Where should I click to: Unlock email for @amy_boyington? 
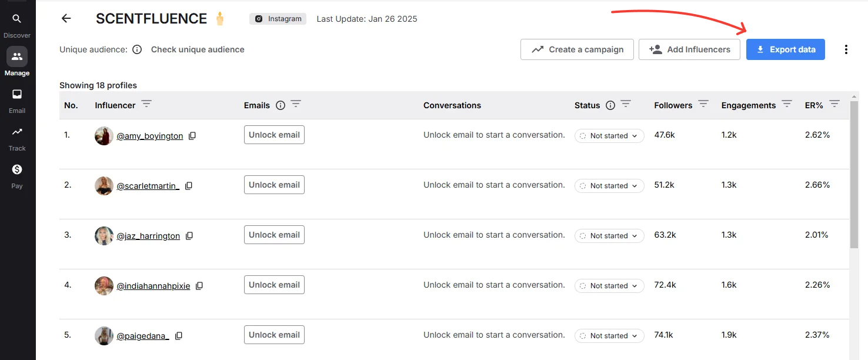pyautogui.click(x=274, y=135)
